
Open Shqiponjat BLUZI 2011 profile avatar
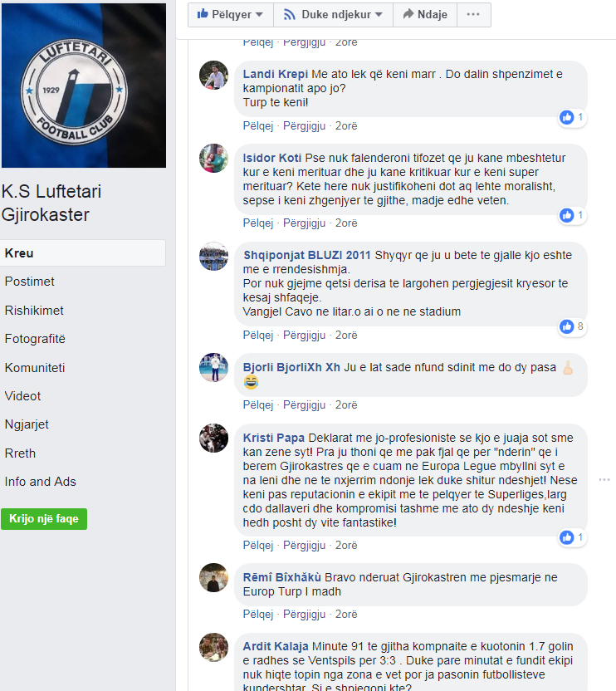pyautogui.click(x=213, y=257)
